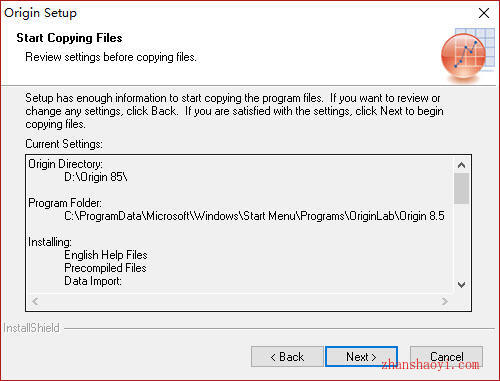Close the Origin Setup dialog
This screenshot has width=500, height=381.
484,13
